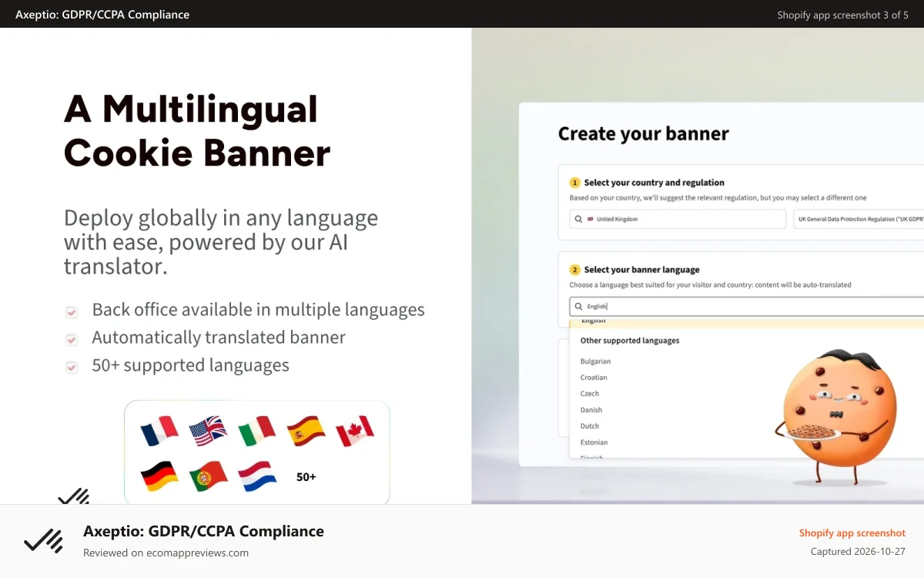
Task: Click search icon in country field
Action: tap(579, 219)
